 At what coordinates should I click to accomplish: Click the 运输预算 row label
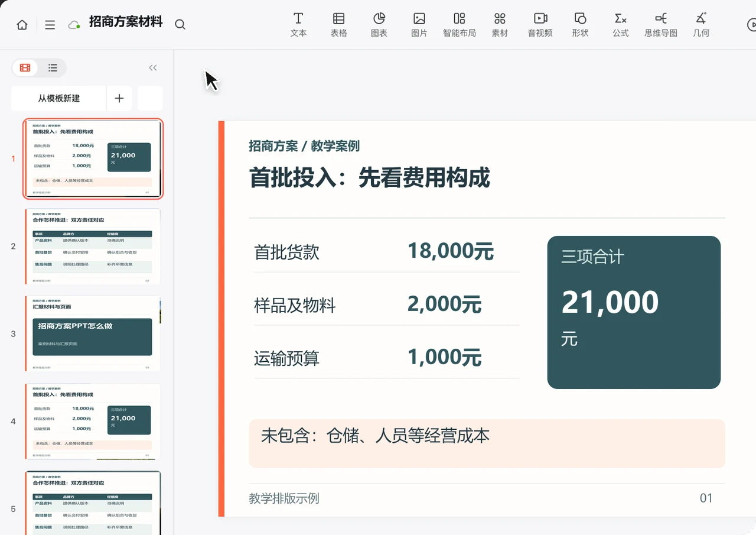tap(286, 358)
